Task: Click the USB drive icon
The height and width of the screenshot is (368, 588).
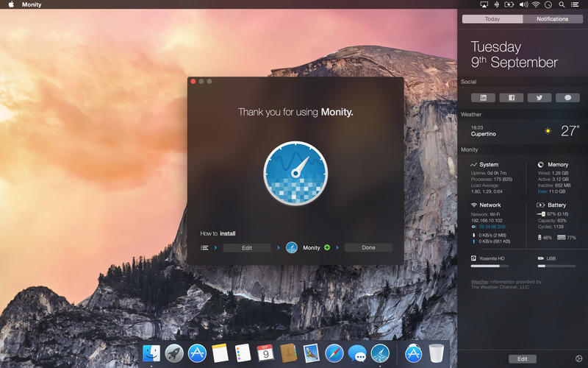Action: coord(541,258)
